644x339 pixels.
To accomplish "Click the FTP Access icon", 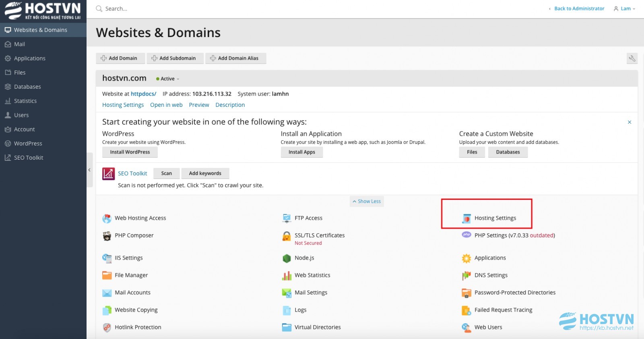I will click(287, 218).
